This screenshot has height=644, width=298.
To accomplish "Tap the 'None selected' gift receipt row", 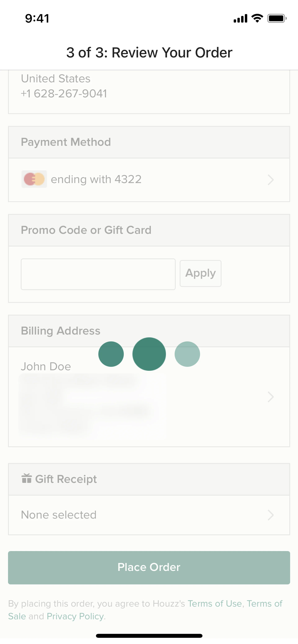I will point(59,515).
